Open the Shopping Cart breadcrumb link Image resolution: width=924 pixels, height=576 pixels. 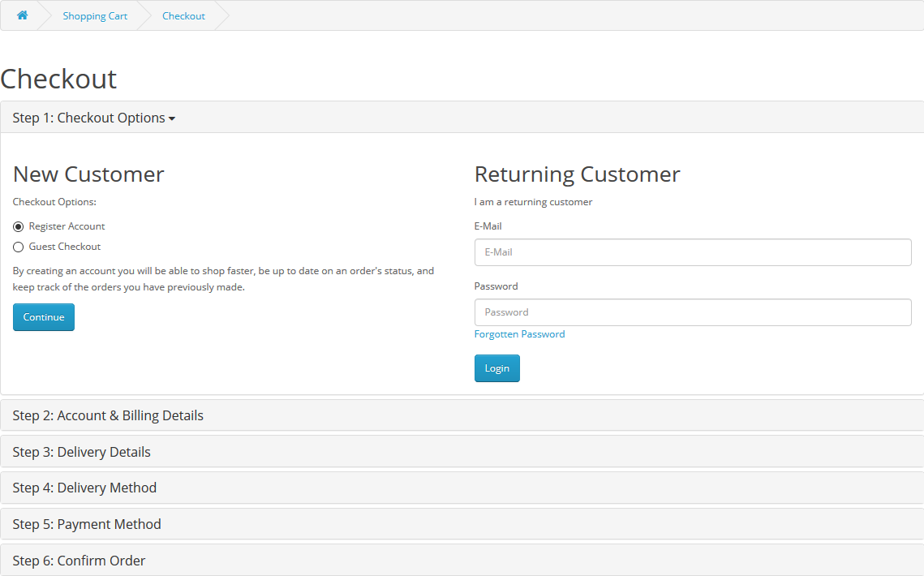tap(95, 16)
